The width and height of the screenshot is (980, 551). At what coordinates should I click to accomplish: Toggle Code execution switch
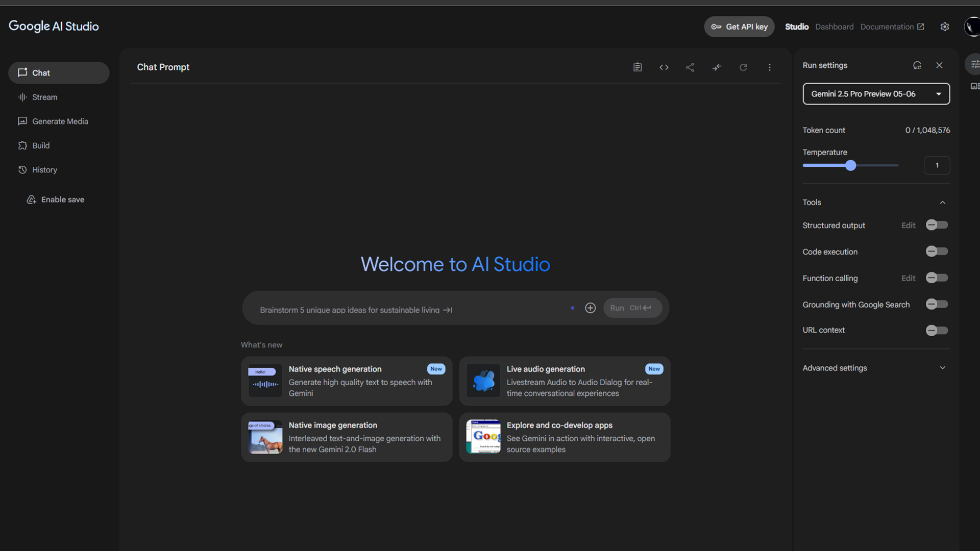[937, 252]
